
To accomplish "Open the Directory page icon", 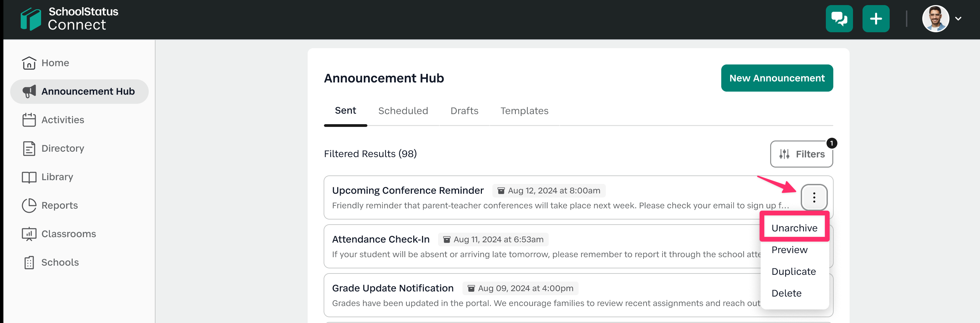I will point(29,149).
